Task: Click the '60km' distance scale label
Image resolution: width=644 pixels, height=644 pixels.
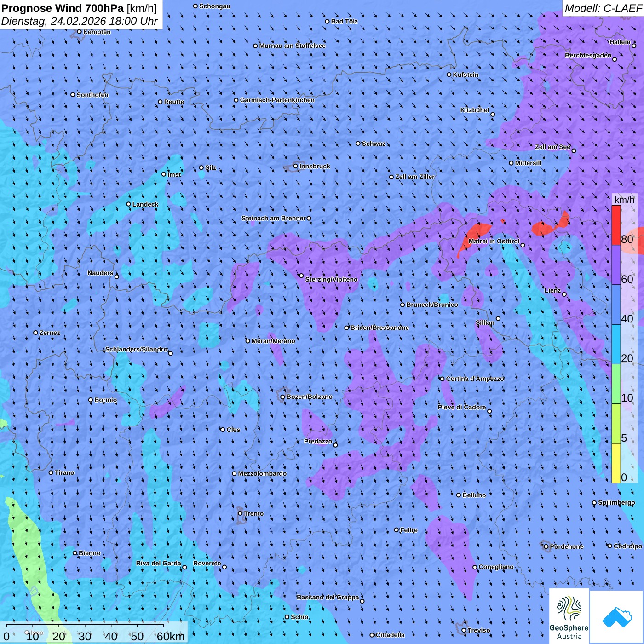Action: tap(171, 636)
